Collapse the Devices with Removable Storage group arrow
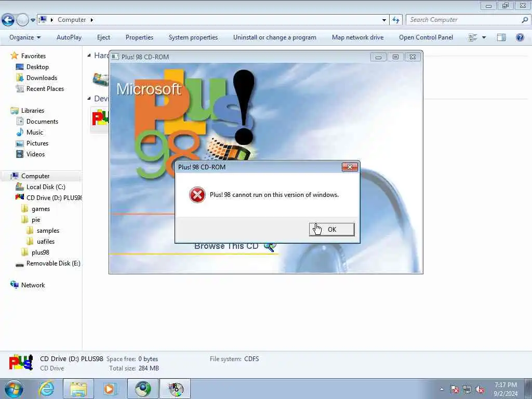The image size is (532, 399). [x=89, y=99]
